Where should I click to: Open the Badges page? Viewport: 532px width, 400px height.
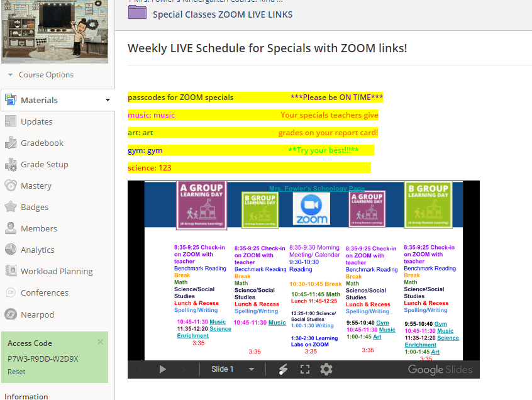(x=35, y=207)
